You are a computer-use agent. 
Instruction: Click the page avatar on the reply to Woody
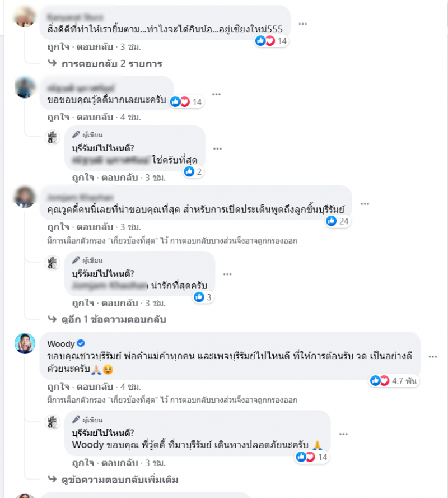pos(53,422)
